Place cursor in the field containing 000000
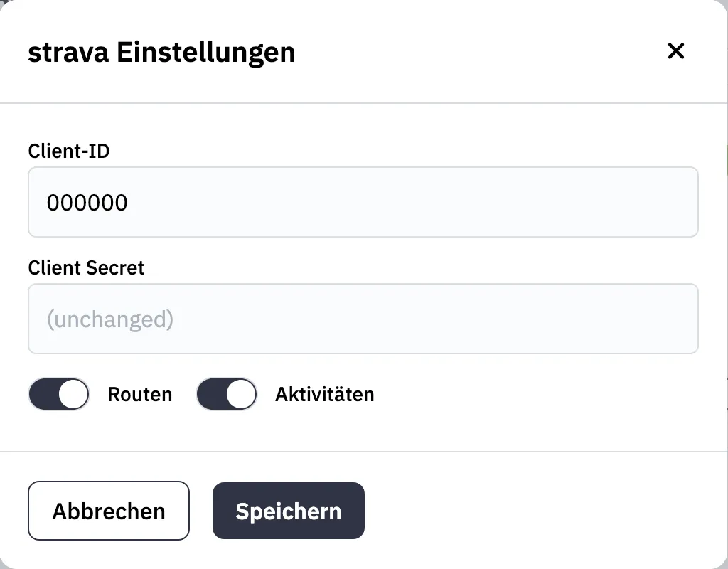The image size is (728, 569). coord(363,202)
